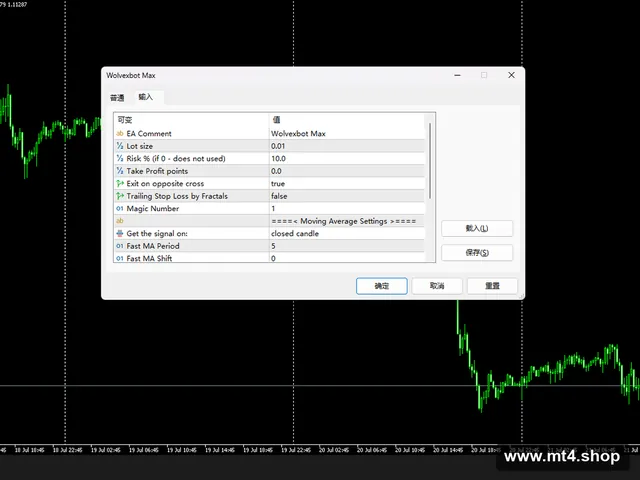Click the integer icon beside Magic Number
This screenshot has height=480, width=640.
coord(120,209)
